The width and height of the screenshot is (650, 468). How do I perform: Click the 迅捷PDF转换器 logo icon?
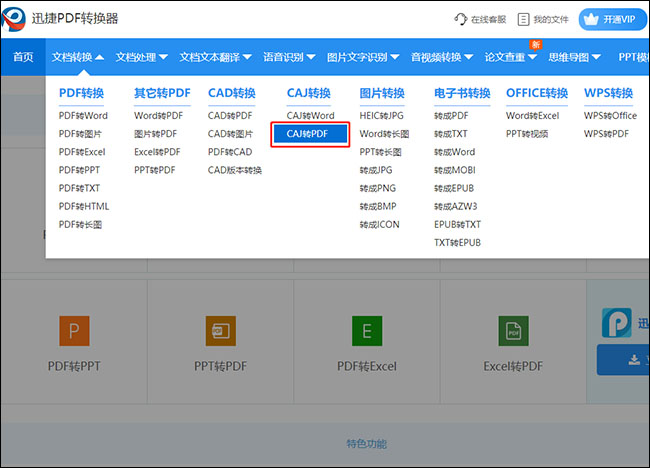[x=14, y=19]
